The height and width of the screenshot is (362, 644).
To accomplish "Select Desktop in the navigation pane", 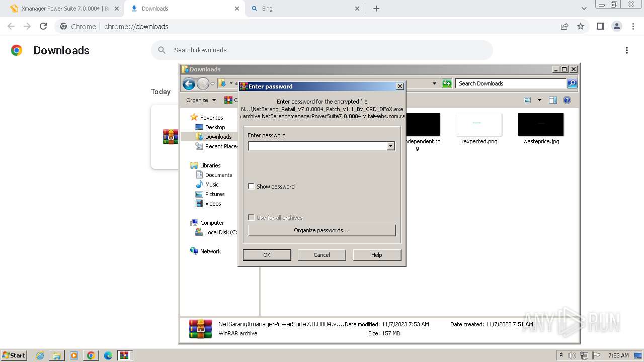I will click(215, 127).
